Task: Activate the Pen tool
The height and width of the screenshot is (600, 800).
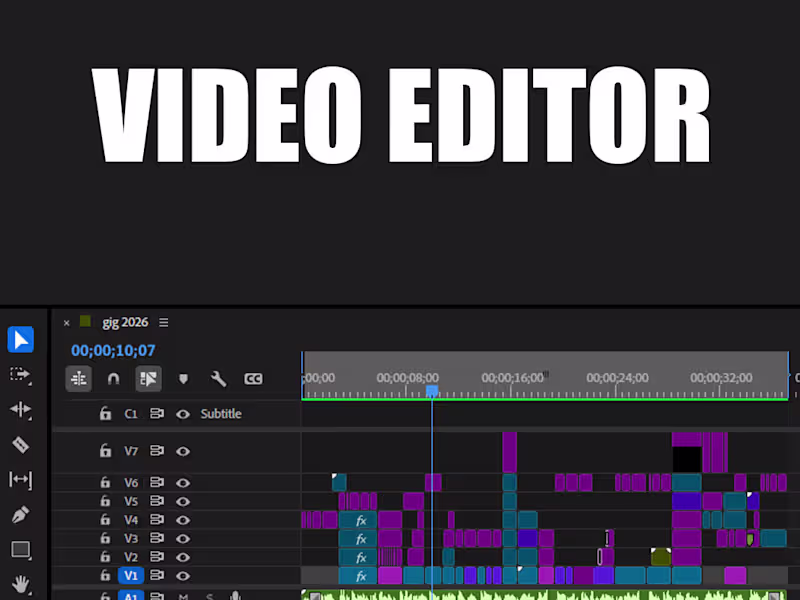Action: click(x=21, y=515)
